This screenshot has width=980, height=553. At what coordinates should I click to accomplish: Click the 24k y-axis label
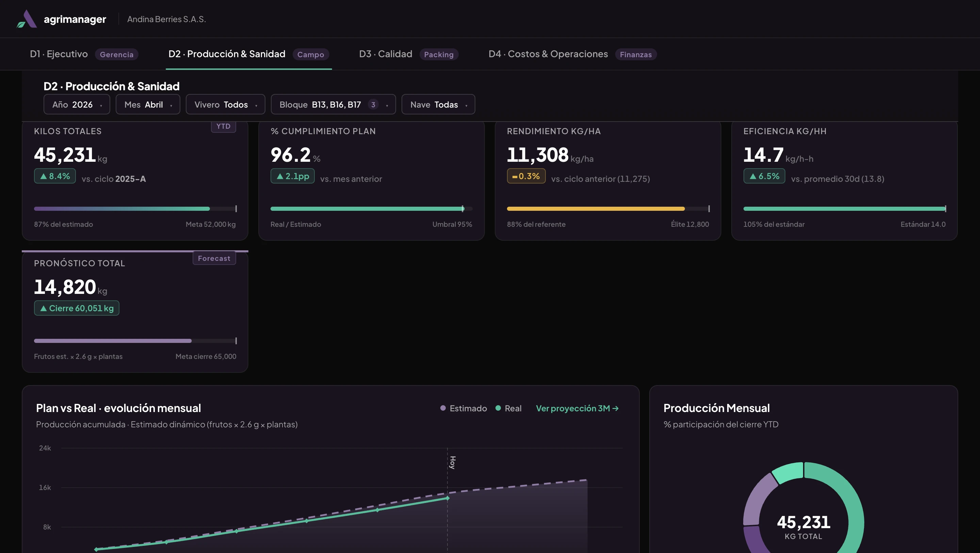point(45,448)
